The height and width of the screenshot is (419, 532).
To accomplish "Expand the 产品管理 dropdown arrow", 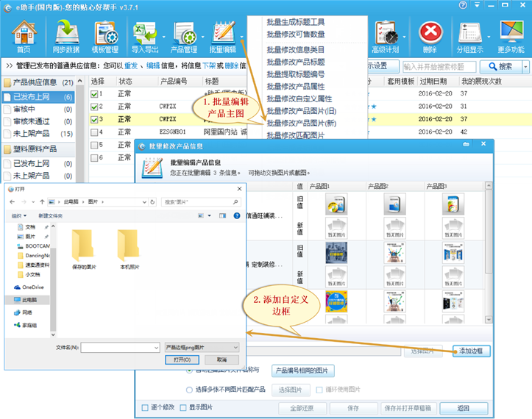I will (x=202, y=37).
